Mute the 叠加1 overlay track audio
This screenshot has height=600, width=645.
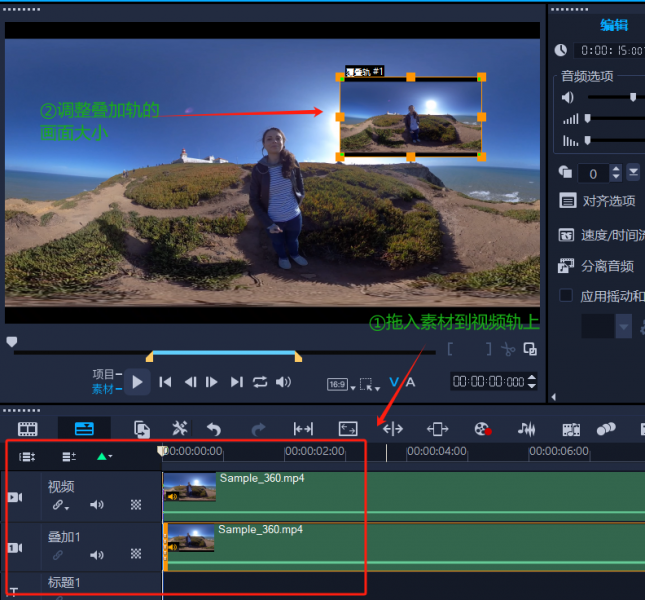[x=97, y=554]
